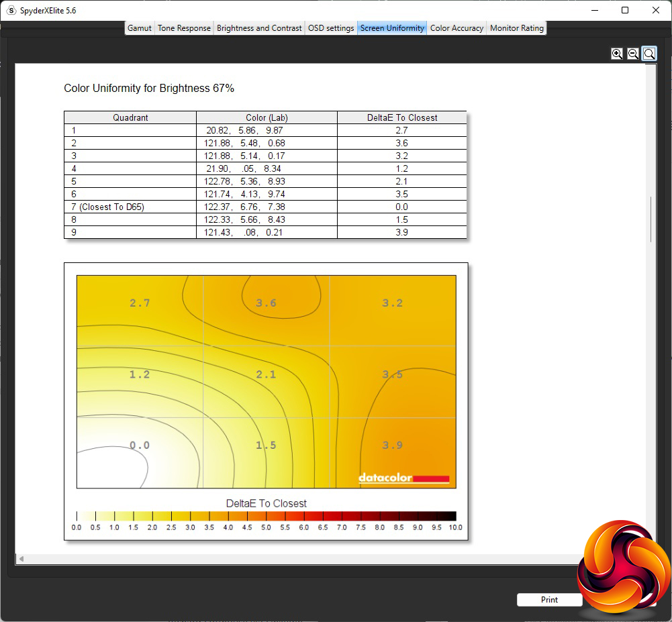Click the horizontal scrollbar left arrow
Screen dimensions: 672x622
(x=21, y=559)
